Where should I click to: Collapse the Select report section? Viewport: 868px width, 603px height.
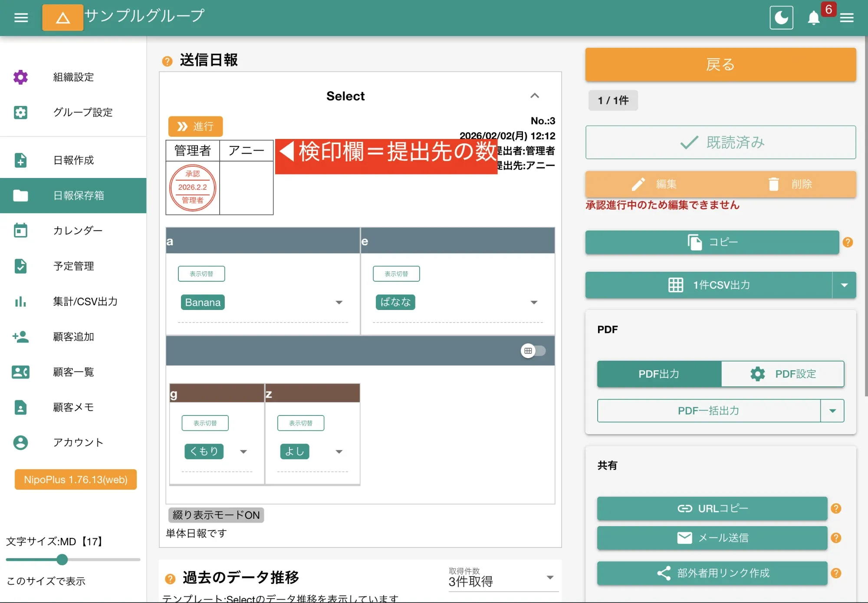point(535,96)
